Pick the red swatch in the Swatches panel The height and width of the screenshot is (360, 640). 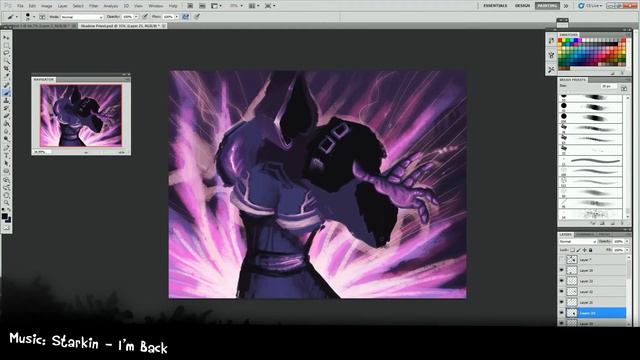[560, 40]
